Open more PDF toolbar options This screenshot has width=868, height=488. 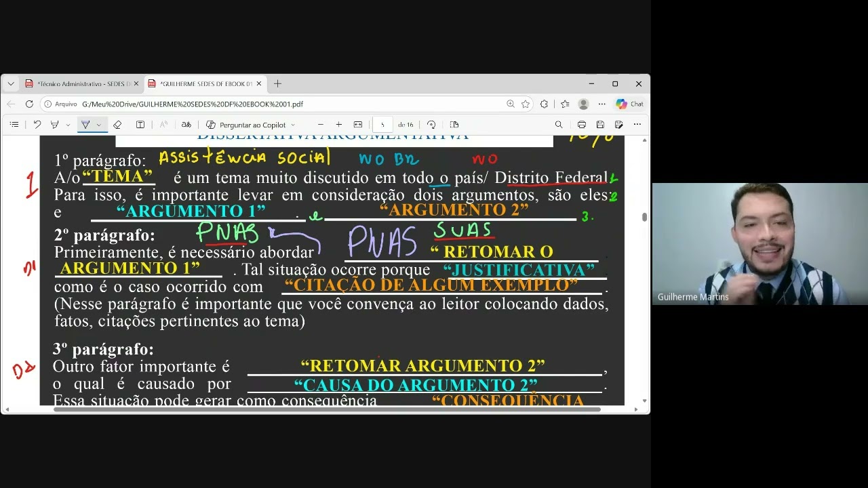[637, 125]
